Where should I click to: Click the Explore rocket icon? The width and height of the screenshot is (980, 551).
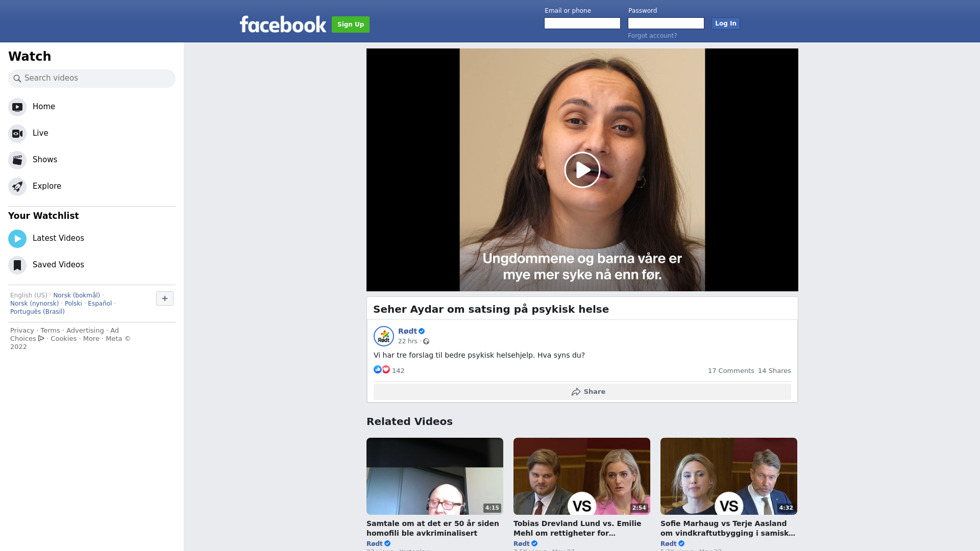click(x=17, y=187)
